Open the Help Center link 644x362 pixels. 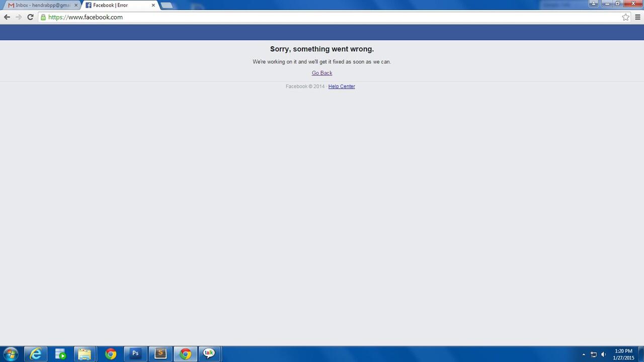coord(342,86)
